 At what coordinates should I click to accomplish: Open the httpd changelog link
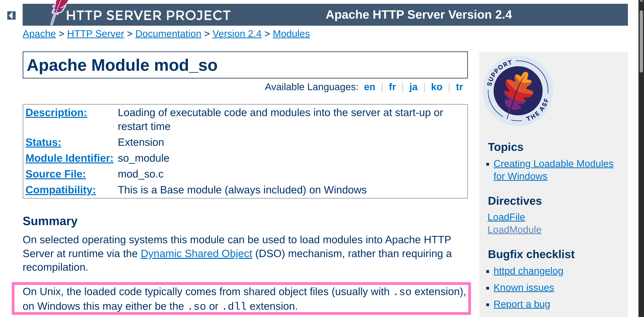point(528,271)
